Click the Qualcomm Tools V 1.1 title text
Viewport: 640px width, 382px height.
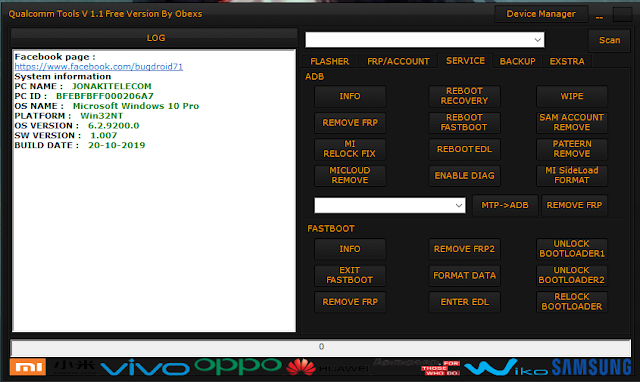pos(105,14)
